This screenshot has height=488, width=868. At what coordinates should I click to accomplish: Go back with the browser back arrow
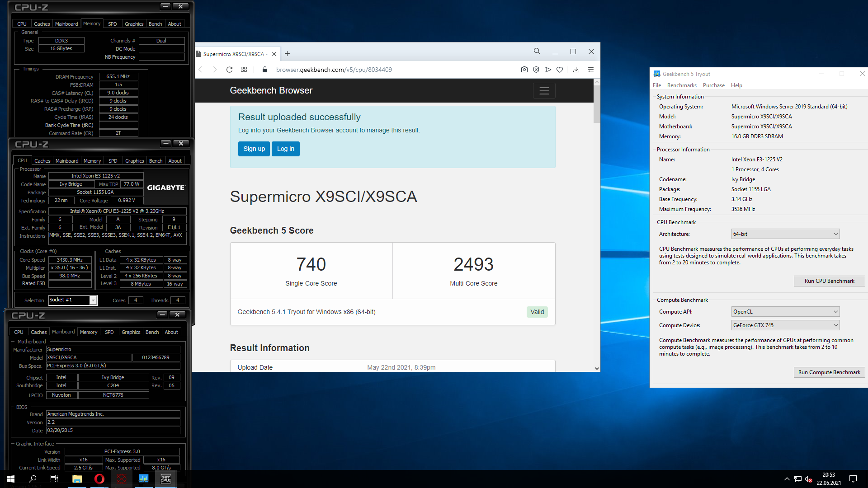201,70
